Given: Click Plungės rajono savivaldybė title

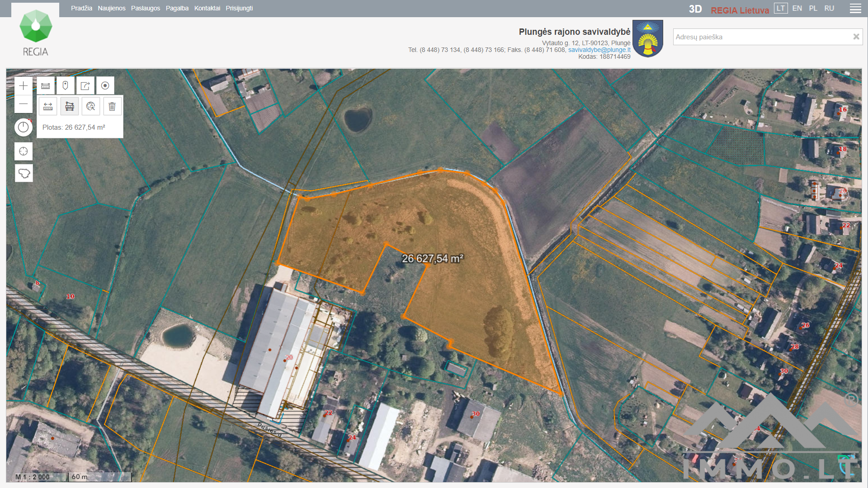Looking at the screenshot, I should (x=575, y=32).
